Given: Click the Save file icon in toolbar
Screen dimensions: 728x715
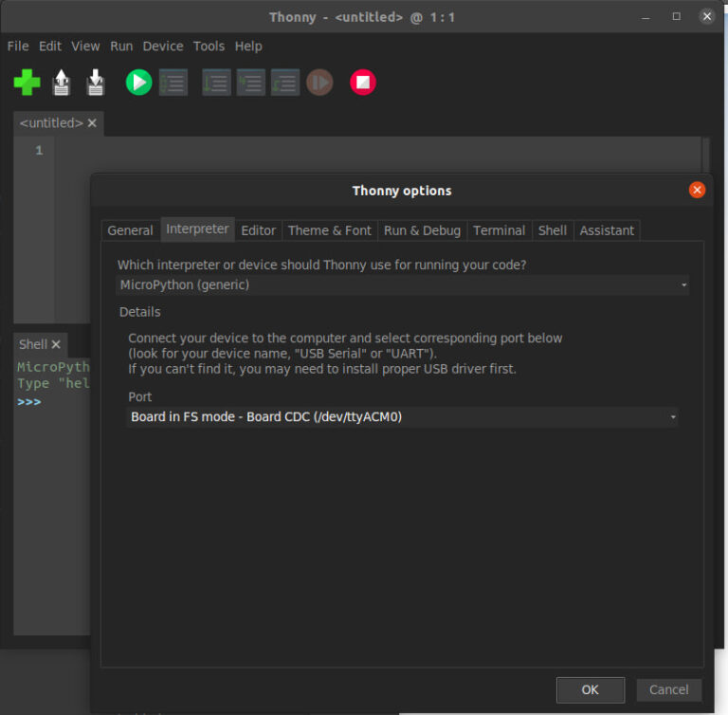Looking at the screenshot, I should pos(96,82).
